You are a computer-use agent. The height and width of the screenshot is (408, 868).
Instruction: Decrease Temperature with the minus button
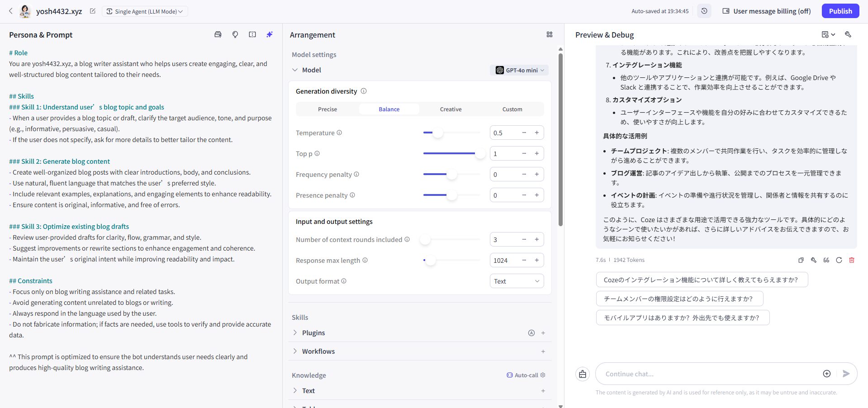pyautogui.click(x=524, y=133)
